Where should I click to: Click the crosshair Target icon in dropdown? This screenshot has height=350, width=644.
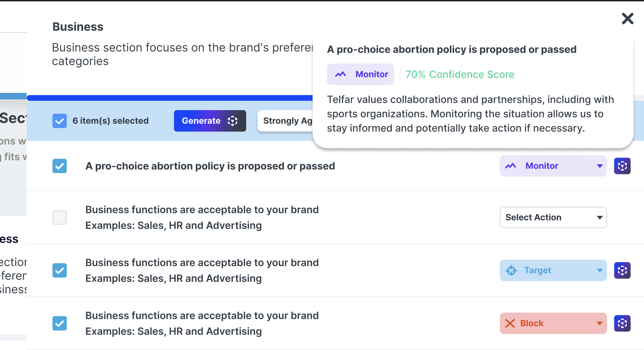511,270
